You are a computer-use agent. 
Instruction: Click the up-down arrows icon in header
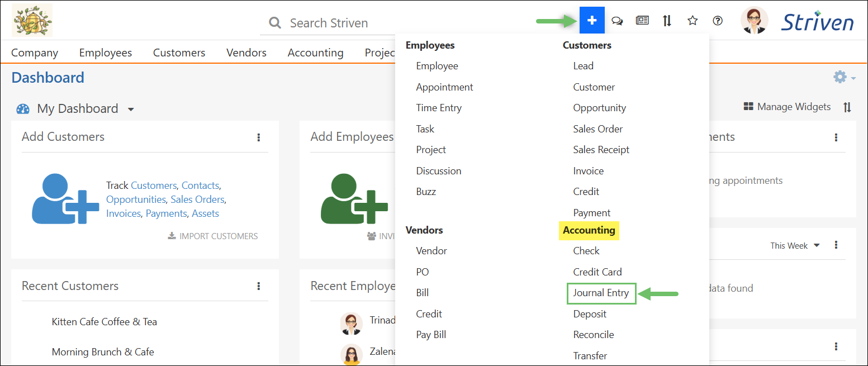(667, 21)
